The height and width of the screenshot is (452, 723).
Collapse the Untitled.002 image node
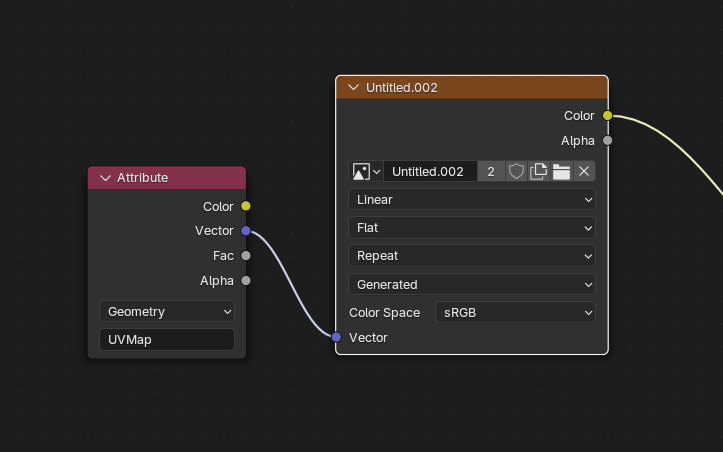(353, 87)
